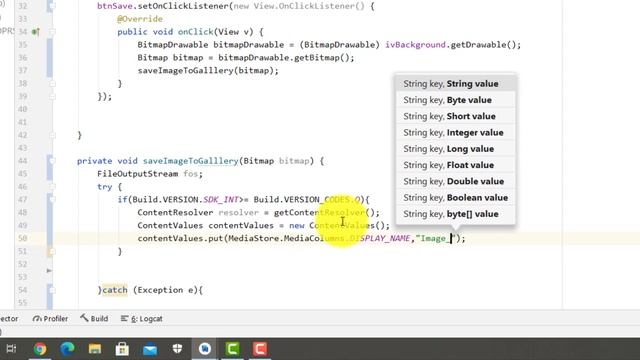Image resolution: width=640 pixels, height=360 pixels.
Task: Click 'Exception e' in the catch clause
Action: 165,290
